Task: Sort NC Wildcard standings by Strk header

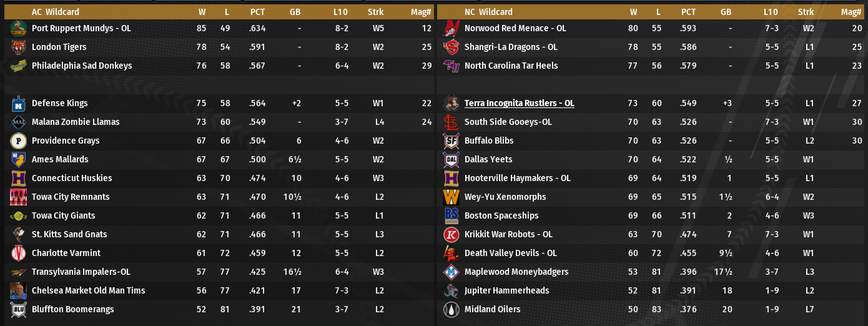Action: 806,12
